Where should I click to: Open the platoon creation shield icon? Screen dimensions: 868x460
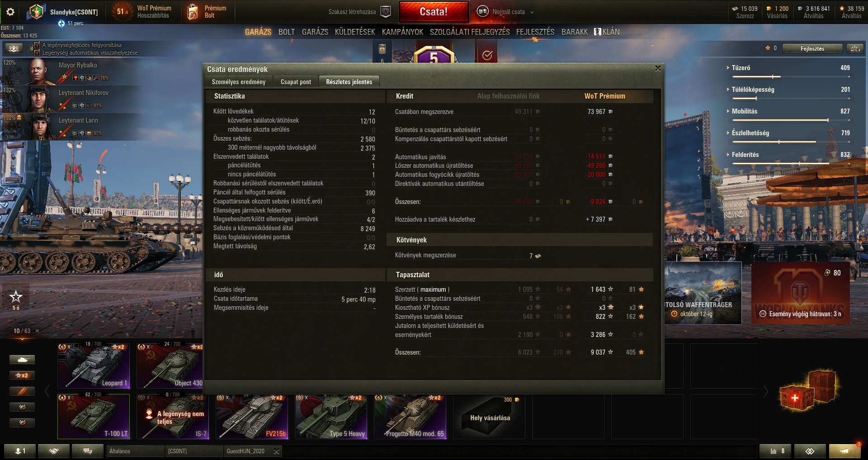click(x=386, y=12)
